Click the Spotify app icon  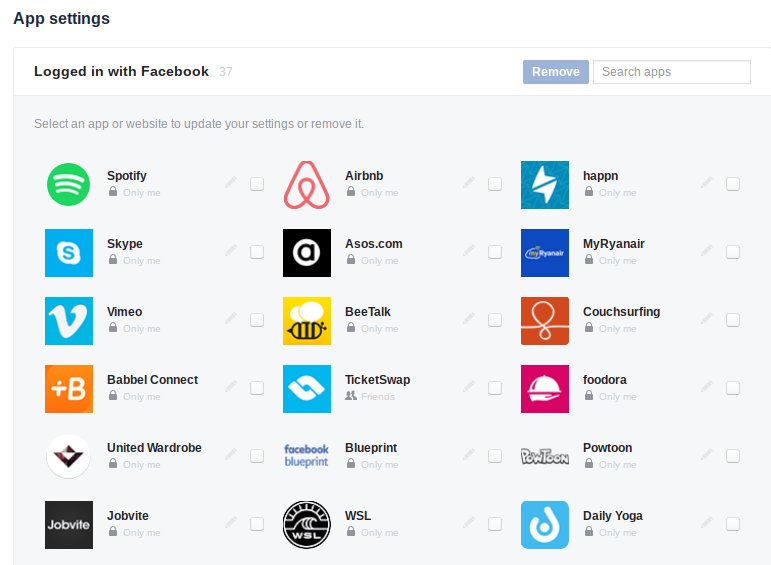(x=69, y=185)
